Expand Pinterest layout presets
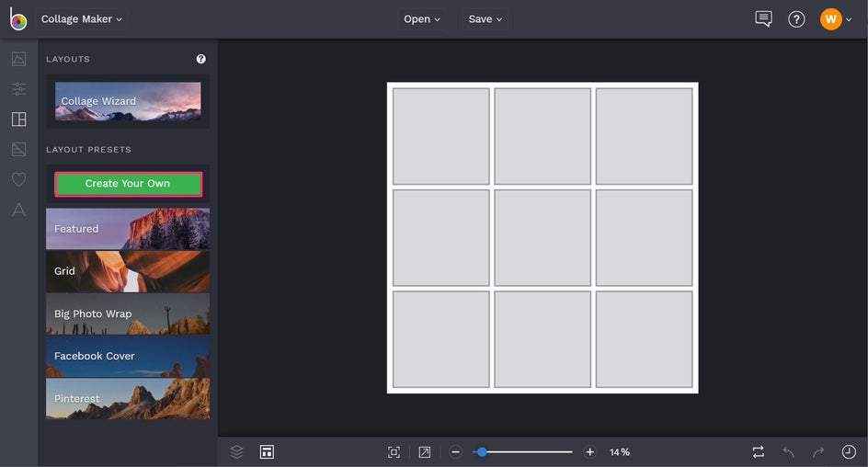The image size is (868, 467). [128, 398]
